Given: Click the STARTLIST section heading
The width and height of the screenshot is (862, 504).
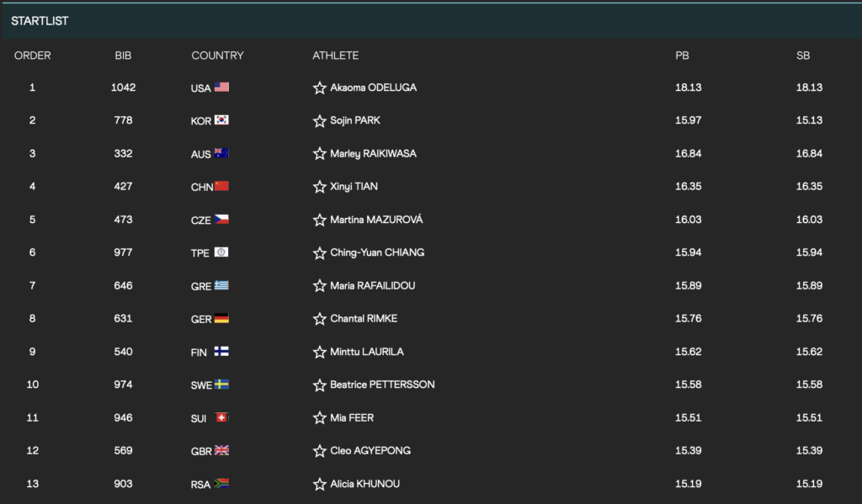Looking at the screenshot, I should pos(40,21).
